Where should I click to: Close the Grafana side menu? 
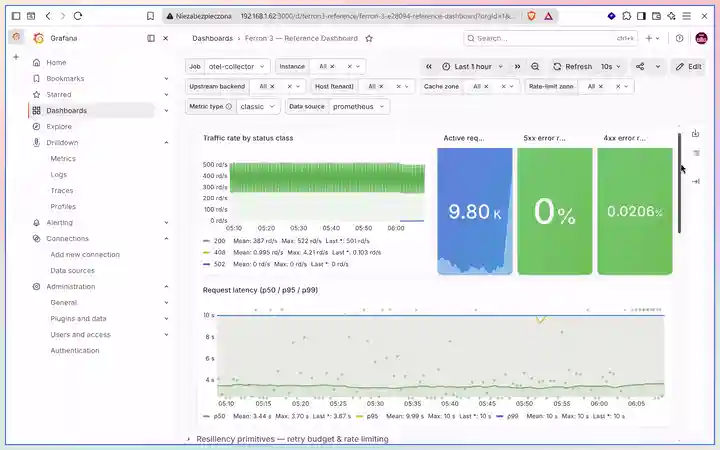(x=166, y=38)
